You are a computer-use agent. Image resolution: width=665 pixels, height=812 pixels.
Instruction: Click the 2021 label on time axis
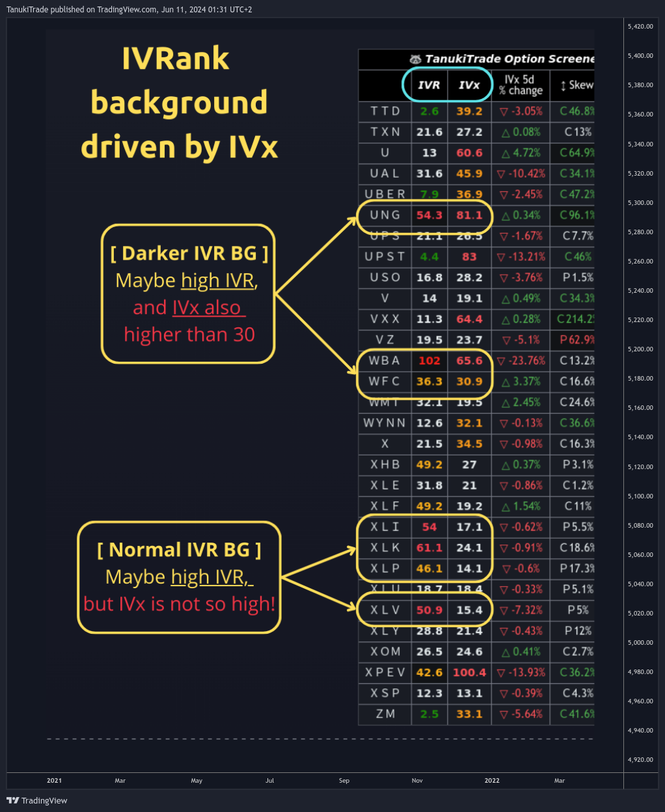point(55,781)
